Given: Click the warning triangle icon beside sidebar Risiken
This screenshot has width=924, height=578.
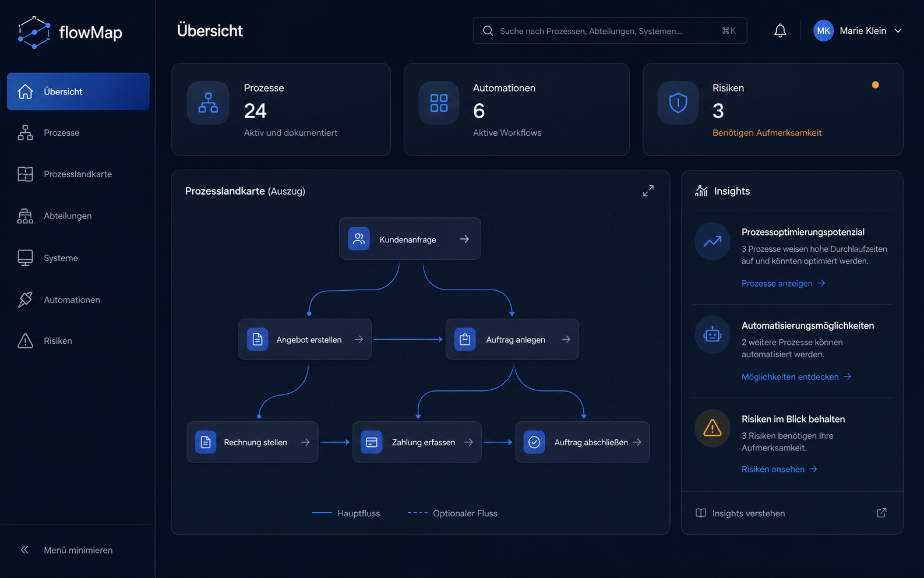Looking at the screenshot, I should pyautogui.click(x=25, y=341).
